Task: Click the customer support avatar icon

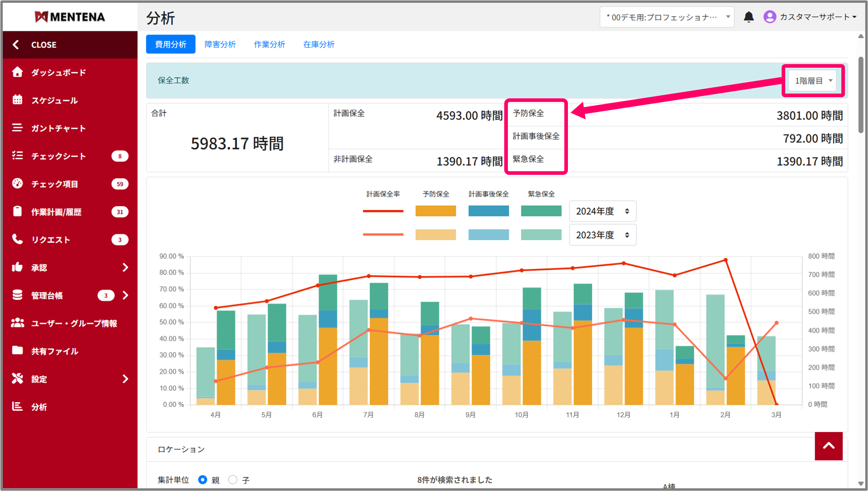Action: point(769,17)
